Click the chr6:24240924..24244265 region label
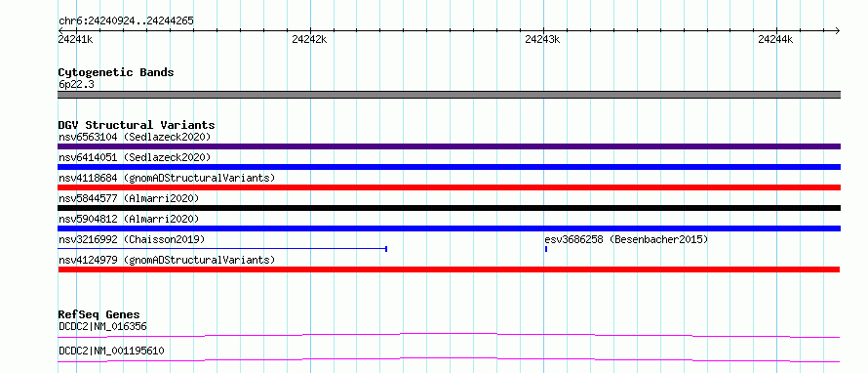This screenshot has height=373, width=868. pyautogui.click(x=126, y=21)
